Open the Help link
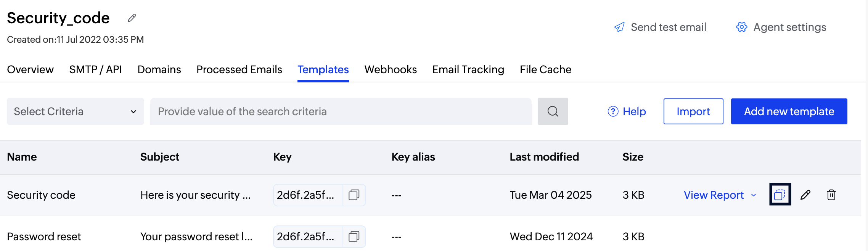The image size is (868, 251). [x=627, y=111]
